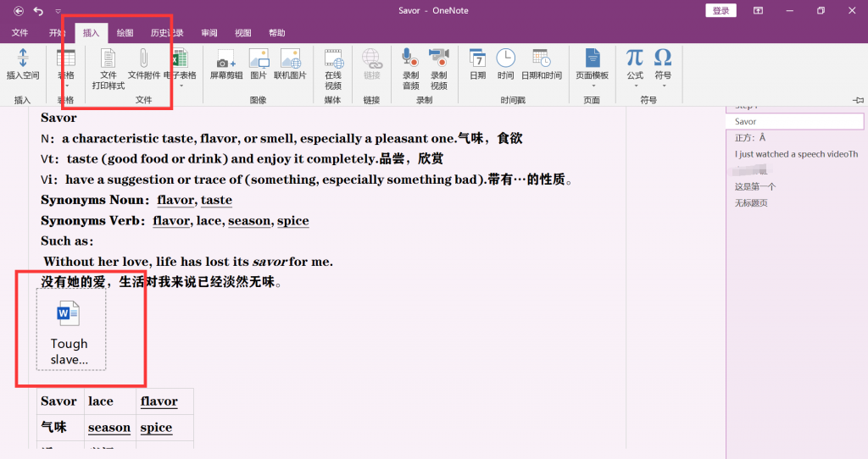Click the 'season' table cell link

point(109,428)
